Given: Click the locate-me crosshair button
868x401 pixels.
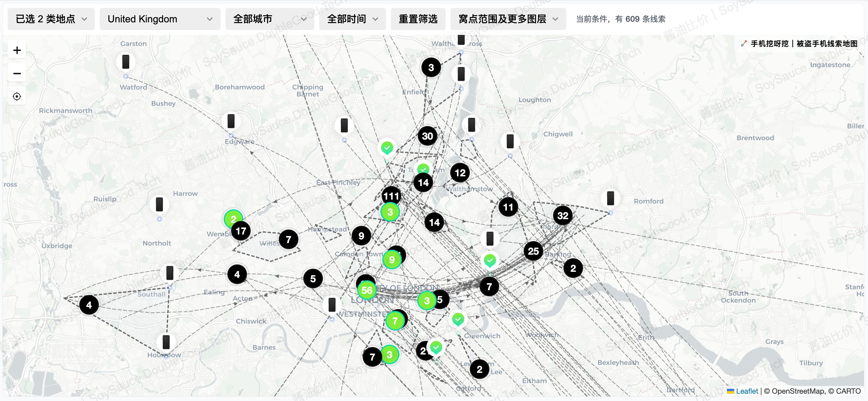Looking at the screenshot, I should [17, 97].
